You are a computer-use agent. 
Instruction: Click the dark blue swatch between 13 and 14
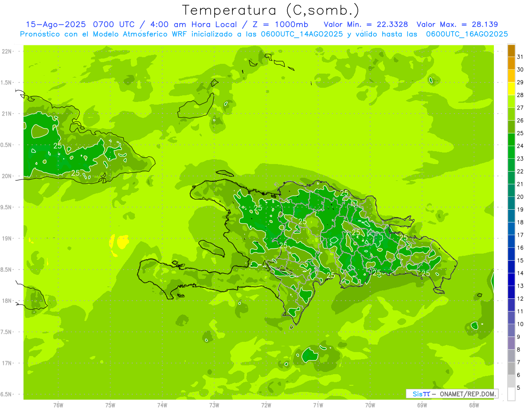pos(511,279)
